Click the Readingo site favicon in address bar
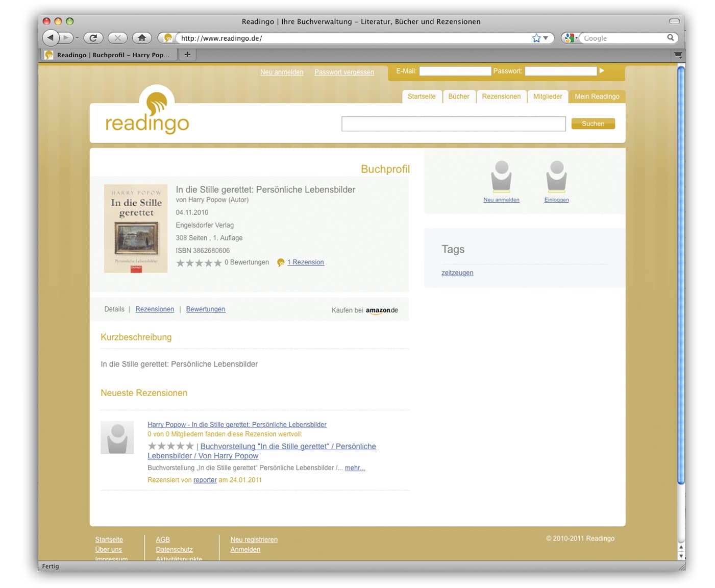Image resolution: width=715 pixels, height=588 pixels. pyautogui.click(x=167, y=38)
